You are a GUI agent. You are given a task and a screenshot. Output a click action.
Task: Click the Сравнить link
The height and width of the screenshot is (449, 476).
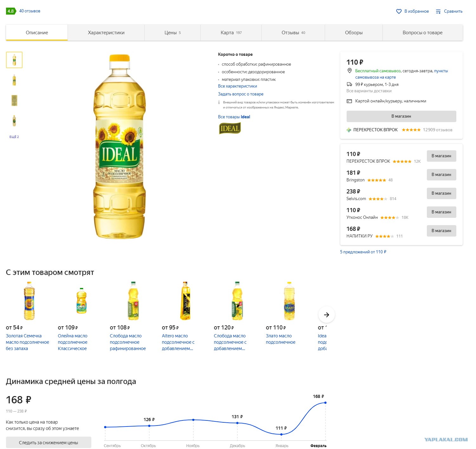(453, 11)
